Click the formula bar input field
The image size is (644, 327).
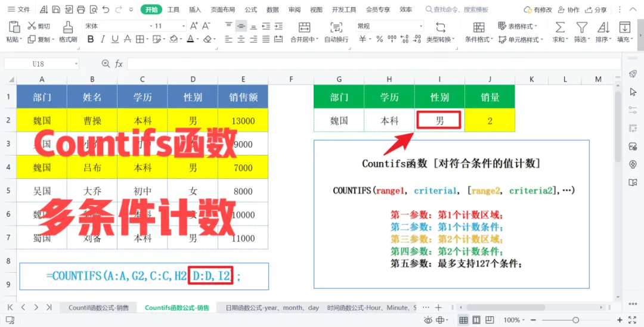374,64
